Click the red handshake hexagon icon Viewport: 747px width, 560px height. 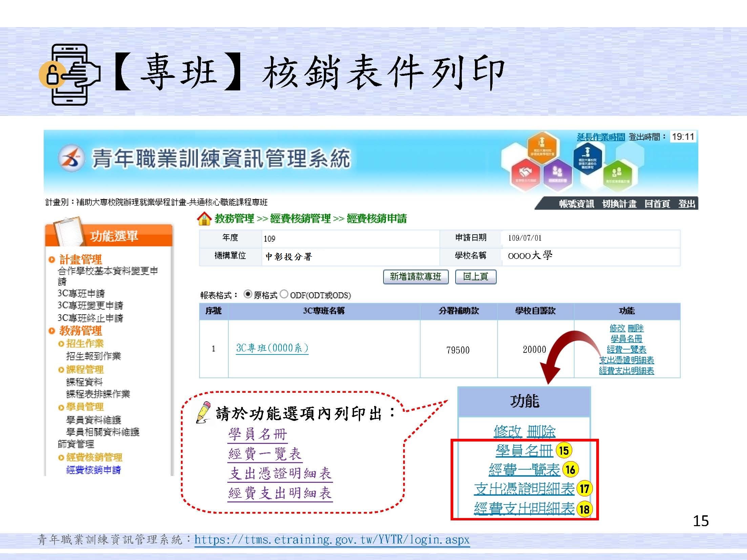click(525, 175)
